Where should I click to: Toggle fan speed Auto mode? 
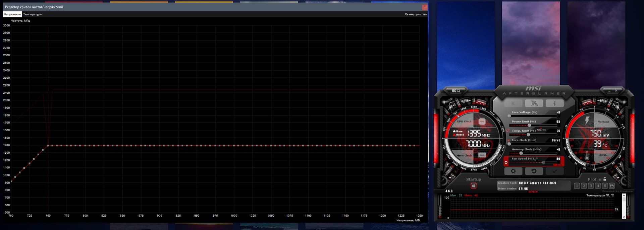(x=559, y=165)
